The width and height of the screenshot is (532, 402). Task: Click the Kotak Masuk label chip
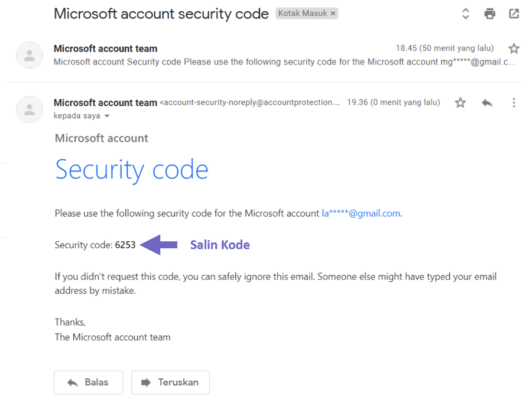coord(303,13)
